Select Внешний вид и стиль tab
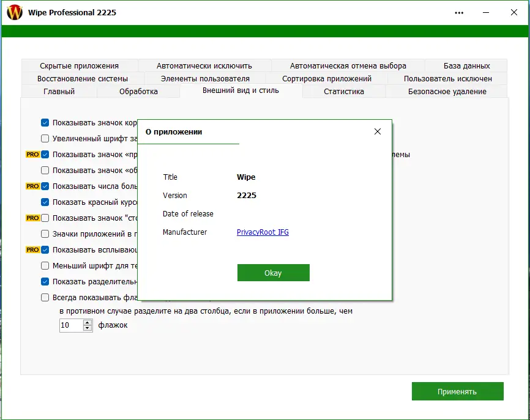Screen dimensions: 530x420 [241, 90]
